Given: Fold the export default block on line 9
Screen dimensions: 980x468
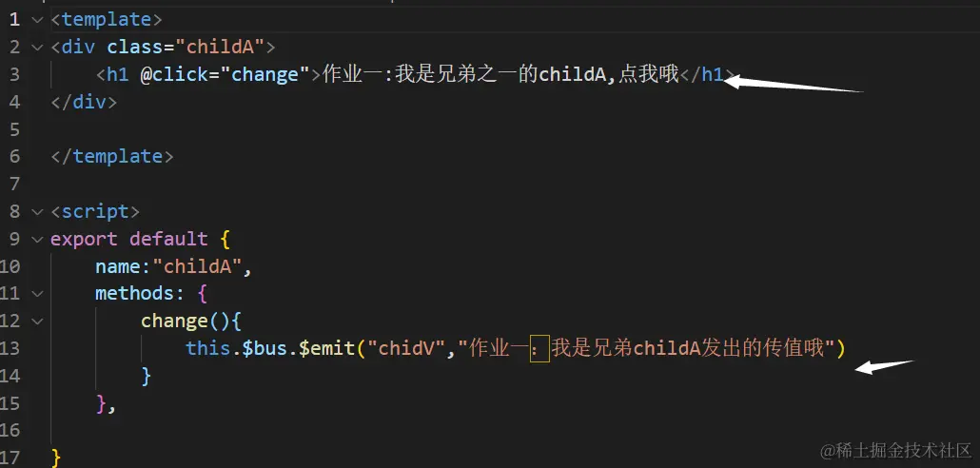Looking at the screenshot, I should (x=36, y=239).
